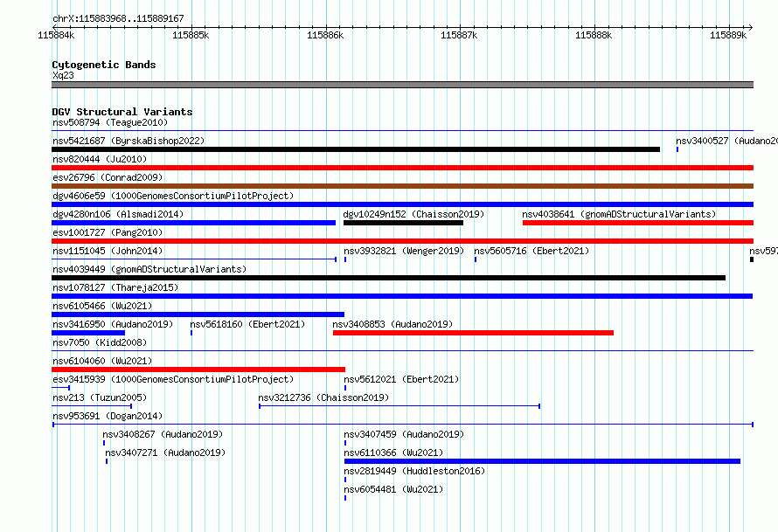The width and height of the screenshot is (778, 532).
Task: Click the red nsv6104060 Wu2021 bar
Action: pyautogui.click(x=198, y=370)
